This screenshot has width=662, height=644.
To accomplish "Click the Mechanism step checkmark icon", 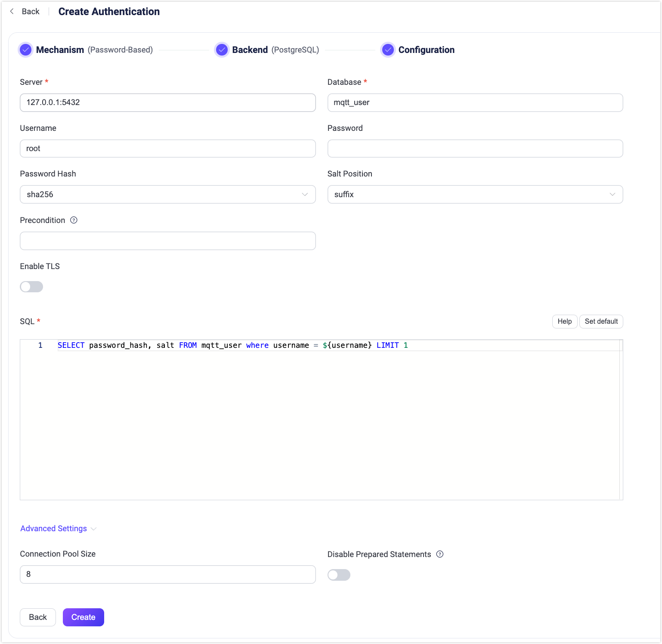I will pyautogui.click(x=25, y=50).
